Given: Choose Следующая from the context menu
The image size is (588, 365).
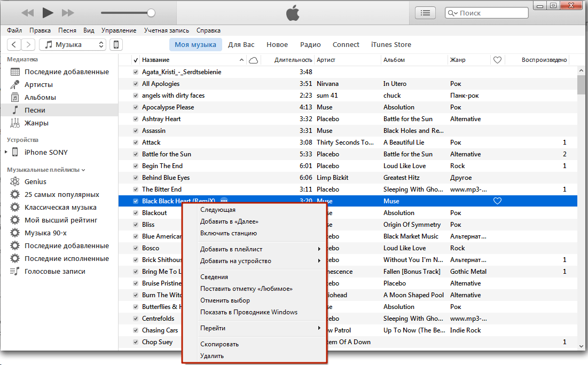Looking at the screenshot, I should 254,210.
